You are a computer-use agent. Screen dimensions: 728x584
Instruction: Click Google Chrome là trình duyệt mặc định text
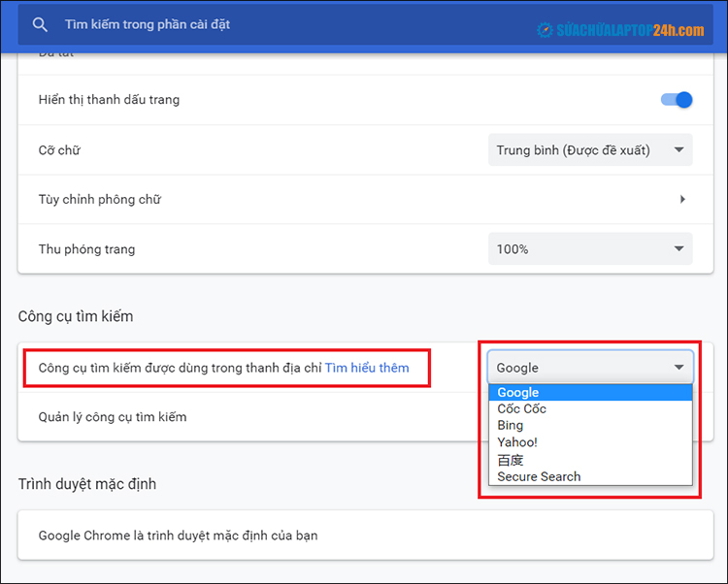click(179, 535)
